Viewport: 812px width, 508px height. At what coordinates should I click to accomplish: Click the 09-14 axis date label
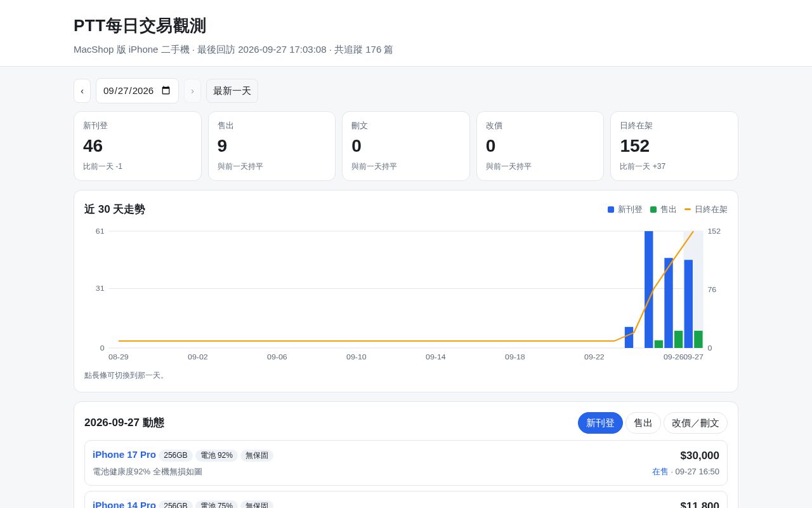coord(436,357)
